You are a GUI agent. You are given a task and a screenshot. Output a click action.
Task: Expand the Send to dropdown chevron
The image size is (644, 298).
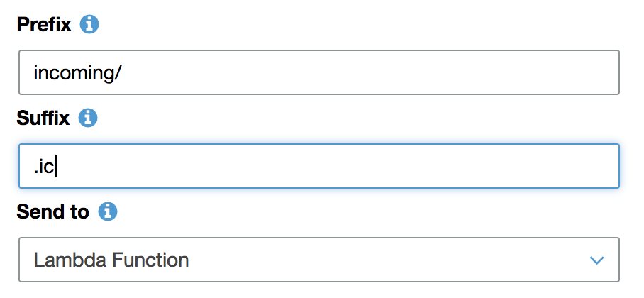[x=596, y=260]
